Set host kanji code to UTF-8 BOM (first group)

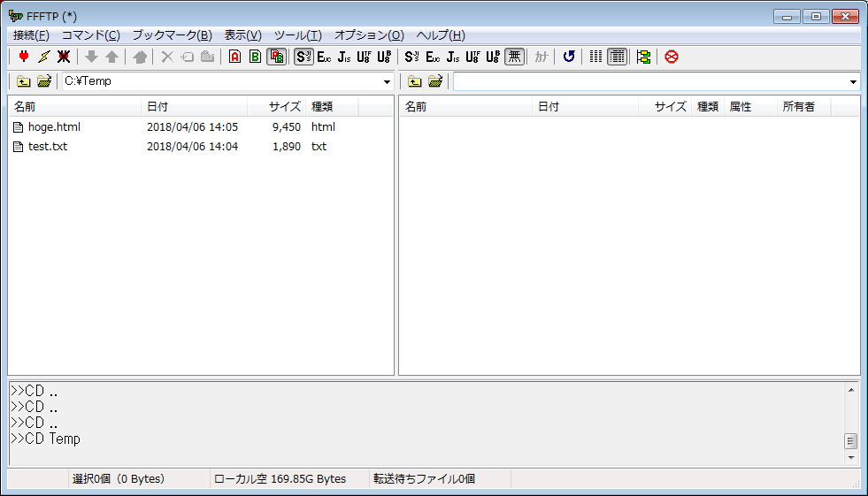[x=384, y=57]
